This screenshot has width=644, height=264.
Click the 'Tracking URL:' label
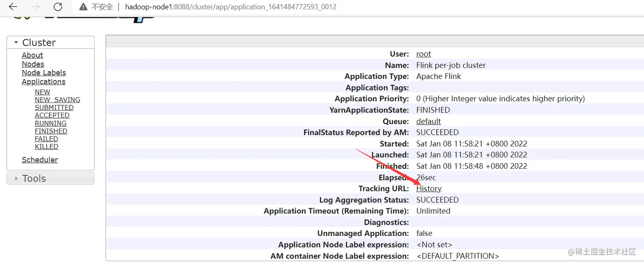pos(384,188)
